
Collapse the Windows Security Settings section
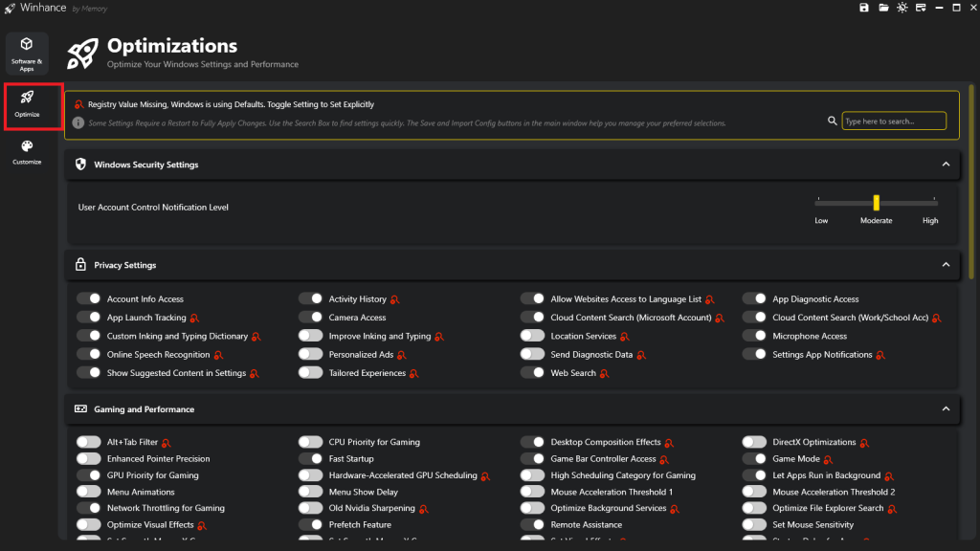coord(946,165)
